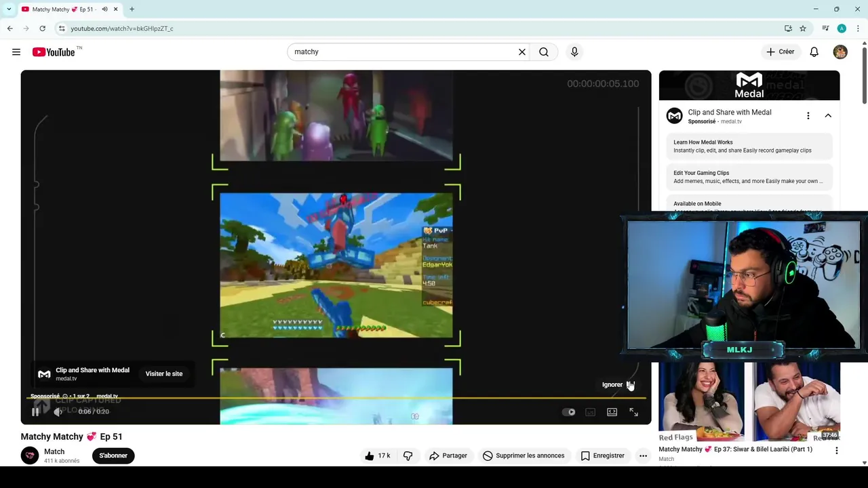Open more actions ellipsis below the video
This screenshot has height=488, width=868.
click(x=643, y=455)
